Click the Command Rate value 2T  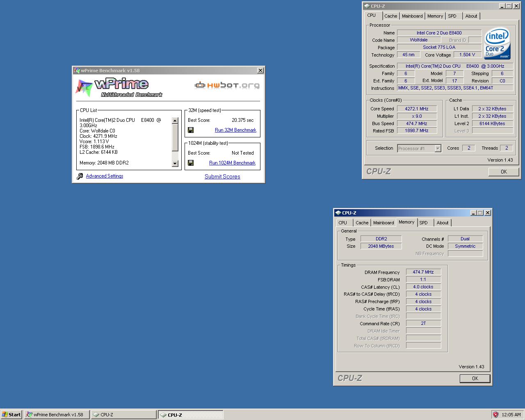[423, 323]
